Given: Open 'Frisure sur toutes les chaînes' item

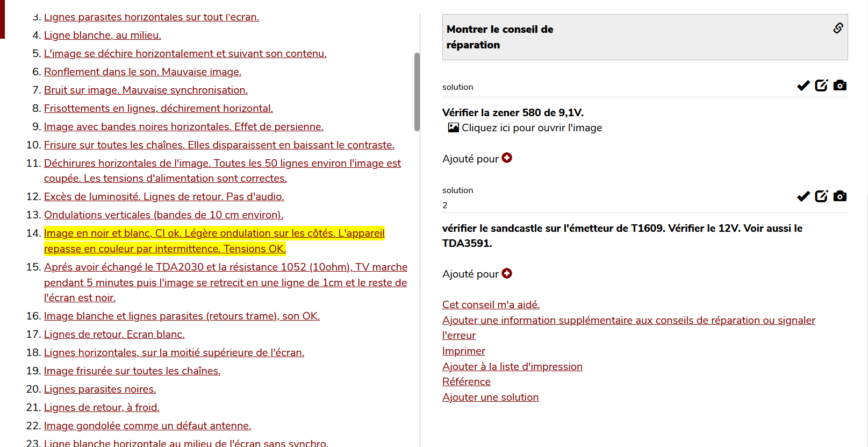Looking at the screenshot, I should (219, 145).
